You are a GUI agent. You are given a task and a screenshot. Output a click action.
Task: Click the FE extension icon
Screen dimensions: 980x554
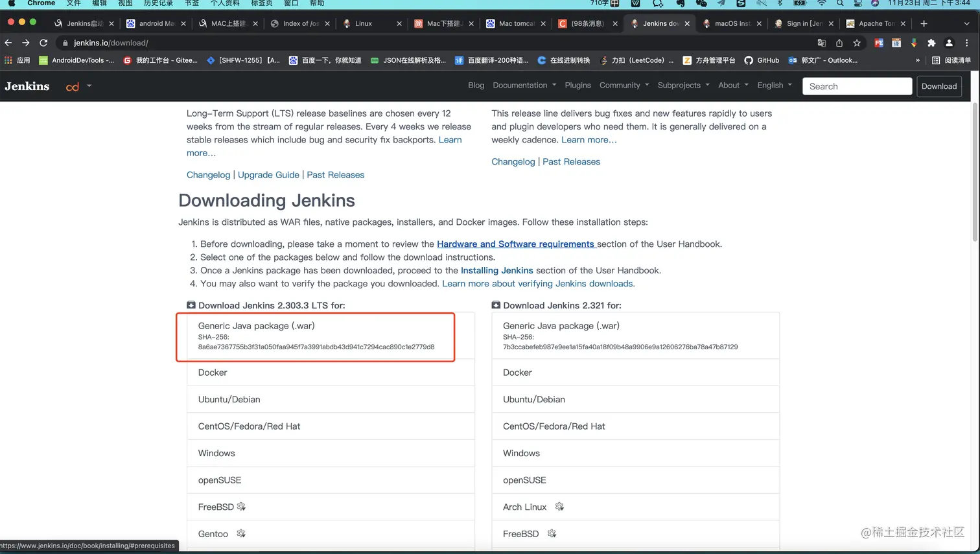click(x=879, y=43)
